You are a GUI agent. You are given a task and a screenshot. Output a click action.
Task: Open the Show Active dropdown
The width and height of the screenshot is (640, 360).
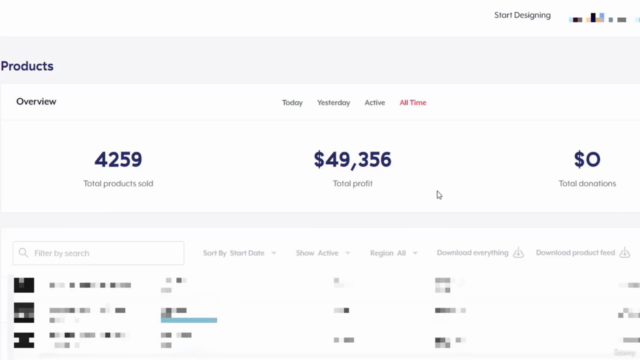tap(323, 253)
